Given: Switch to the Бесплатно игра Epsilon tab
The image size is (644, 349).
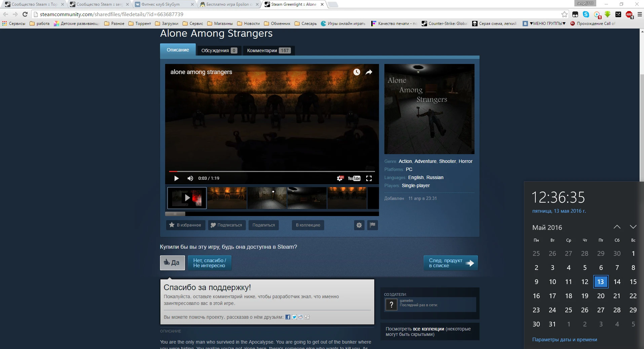Looking at the screenshot, I should 229,4.
